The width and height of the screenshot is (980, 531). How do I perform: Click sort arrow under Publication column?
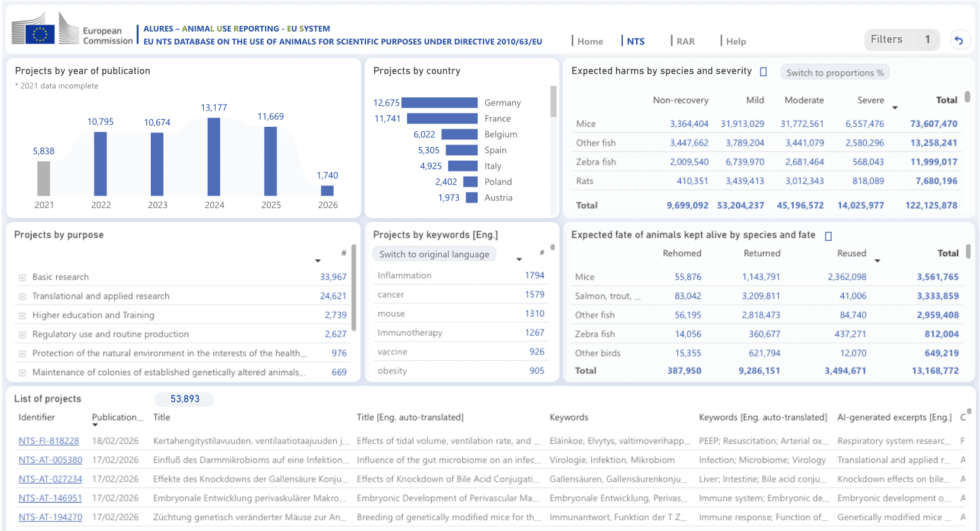(x=95, y=425)
